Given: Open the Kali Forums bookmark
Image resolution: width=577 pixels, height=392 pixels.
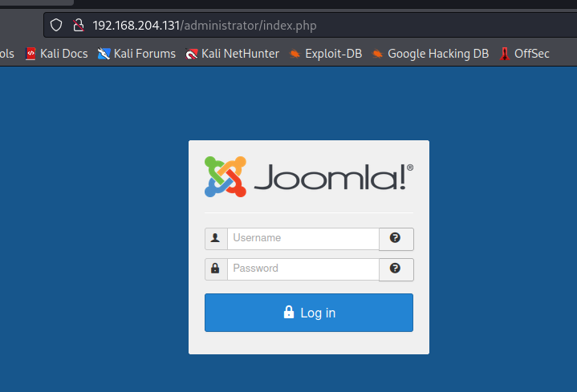Looking at the screenshot, I should point(136,54).
